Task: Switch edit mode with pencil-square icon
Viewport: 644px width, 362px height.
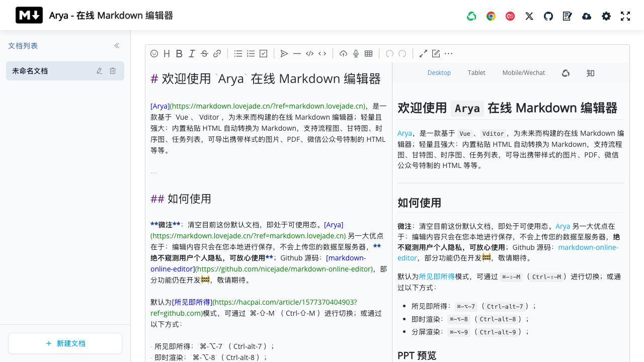Action: [436, 53]
